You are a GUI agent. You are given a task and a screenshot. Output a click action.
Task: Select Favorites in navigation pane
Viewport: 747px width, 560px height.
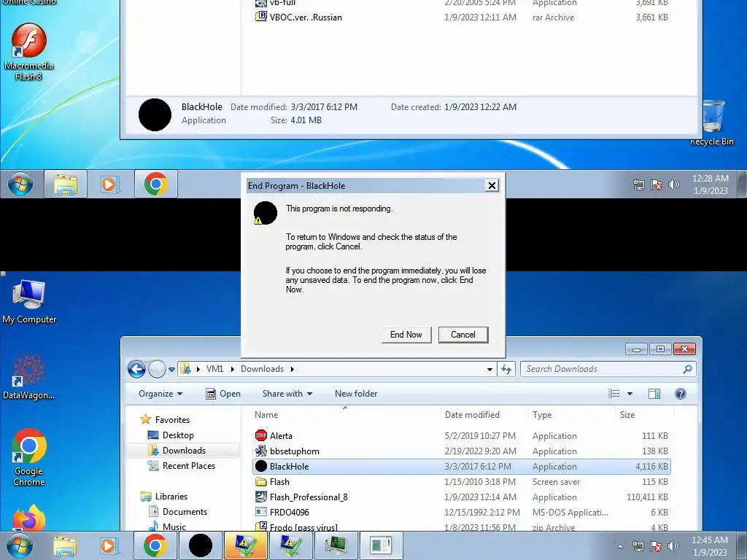pyautogui.click(x=165, y=420)
